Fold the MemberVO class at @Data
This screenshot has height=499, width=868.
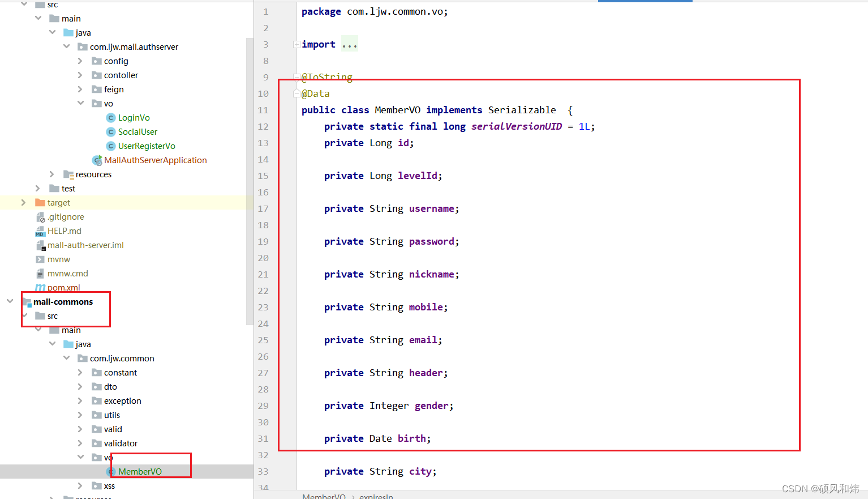pyautogui.click(x=297, y=93)
